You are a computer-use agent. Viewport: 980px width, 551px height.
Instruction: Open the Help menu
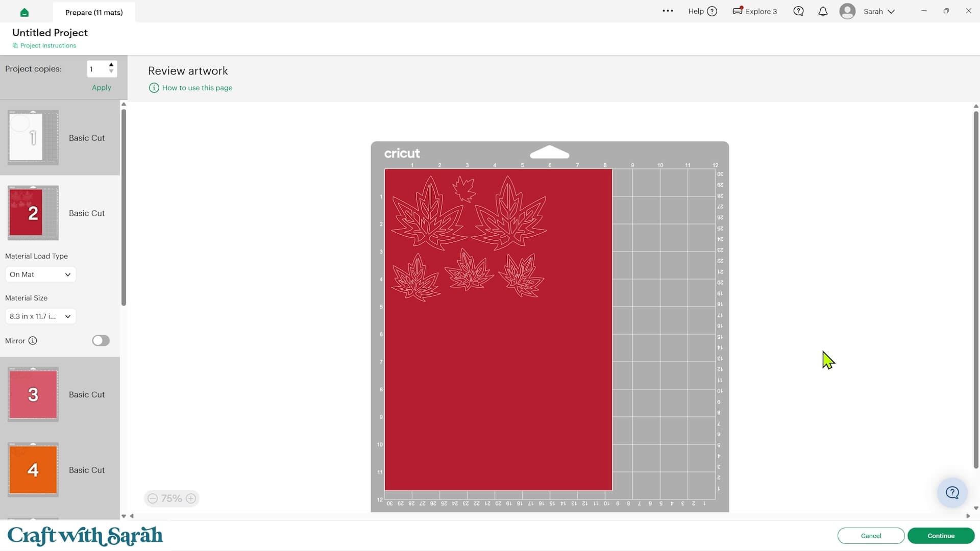(703, 11)
